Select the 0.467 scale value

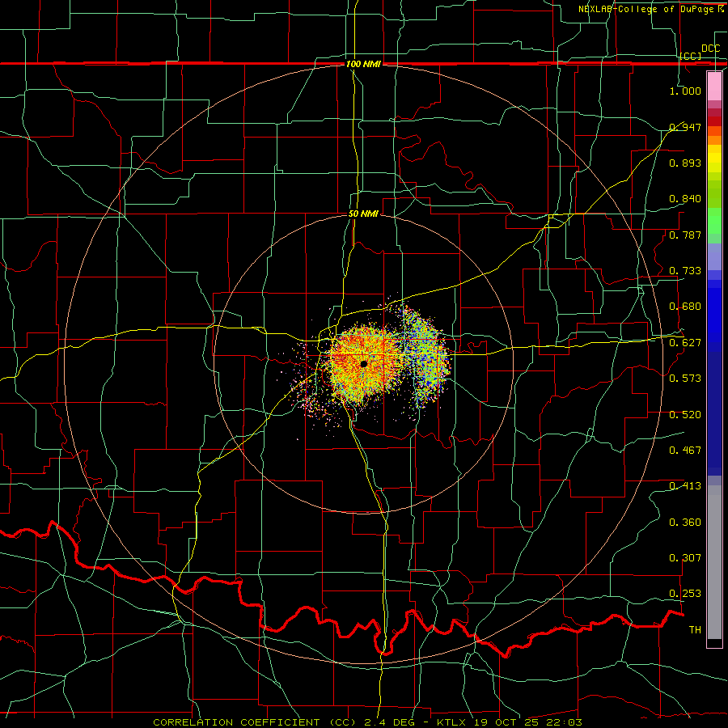pos(685,451)
